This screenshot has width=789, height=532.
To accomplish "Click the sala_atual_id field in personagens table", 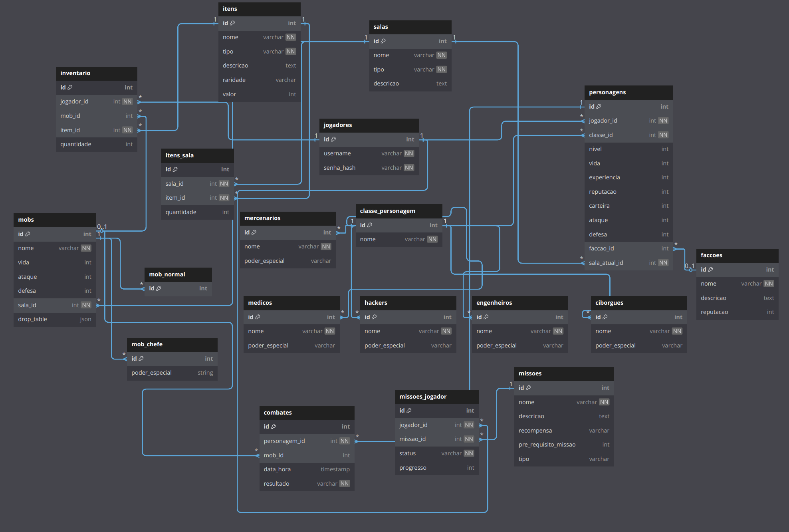I will tap(628, 263).
